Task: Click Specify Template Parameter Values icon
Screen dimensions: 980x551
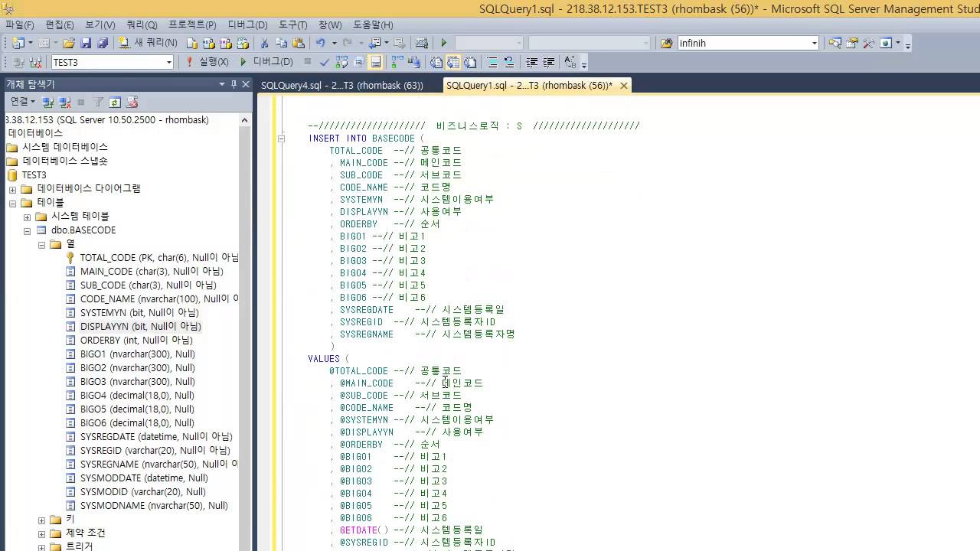Action: click(x=570, y=62)
